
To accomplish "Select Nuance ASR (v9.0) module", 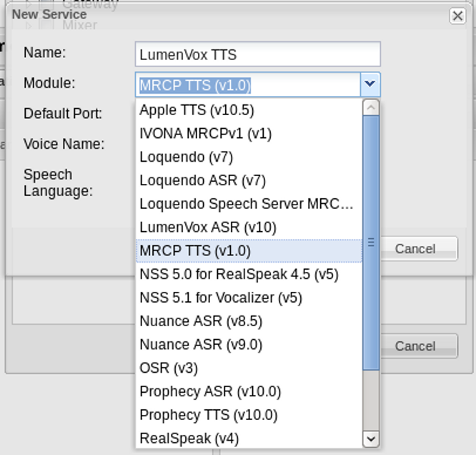I will (x=249, y=344).
